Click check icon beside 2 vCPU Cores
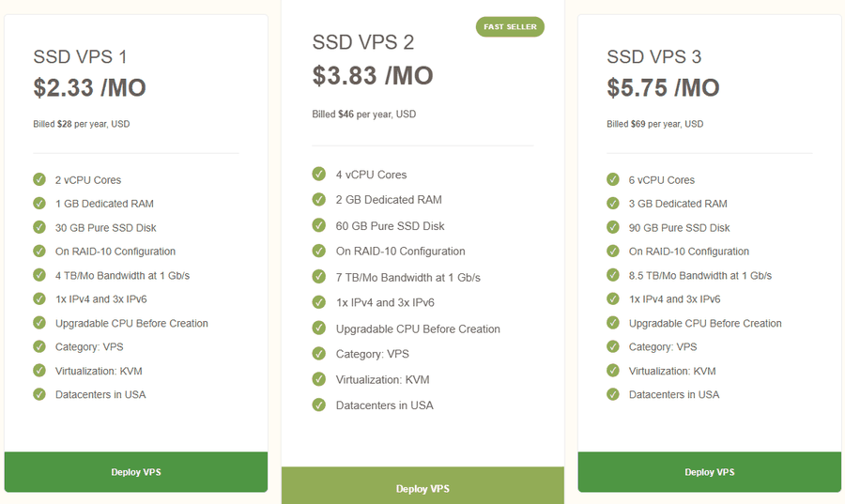 click(x=39, y=179)
